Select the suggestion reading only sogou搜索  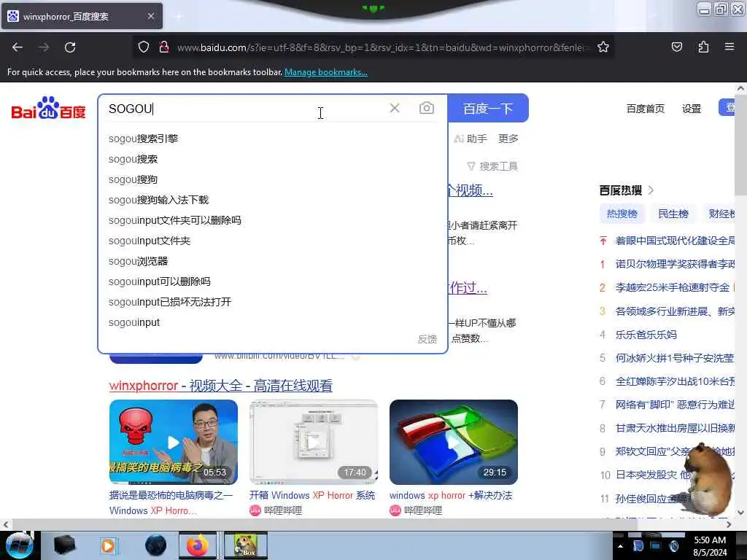[133, 159]
